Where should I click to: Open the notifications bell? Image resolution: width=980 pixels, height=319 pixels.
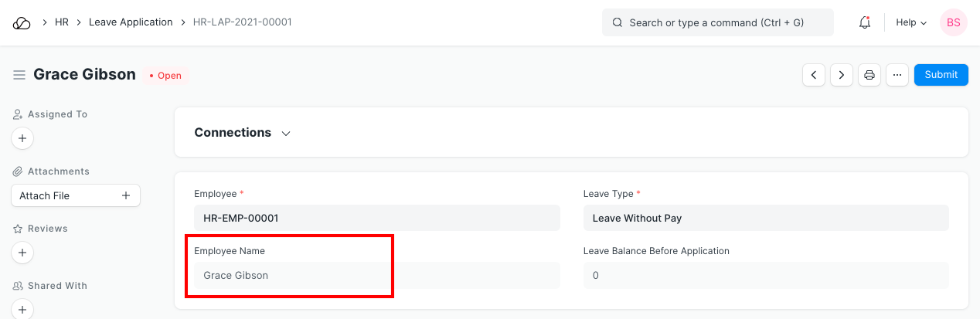pos(865,22)
